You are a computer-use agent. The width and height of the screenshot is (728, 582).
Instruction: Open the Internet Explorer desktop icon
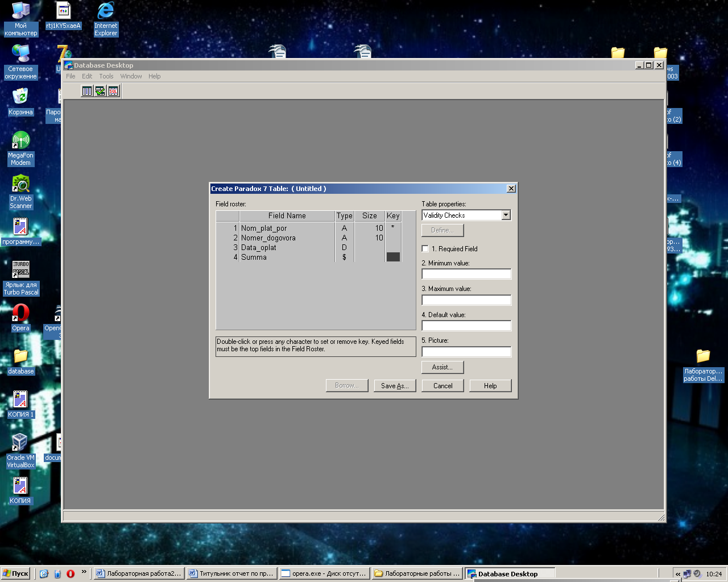pyautogui.click(x=106, y=19)
